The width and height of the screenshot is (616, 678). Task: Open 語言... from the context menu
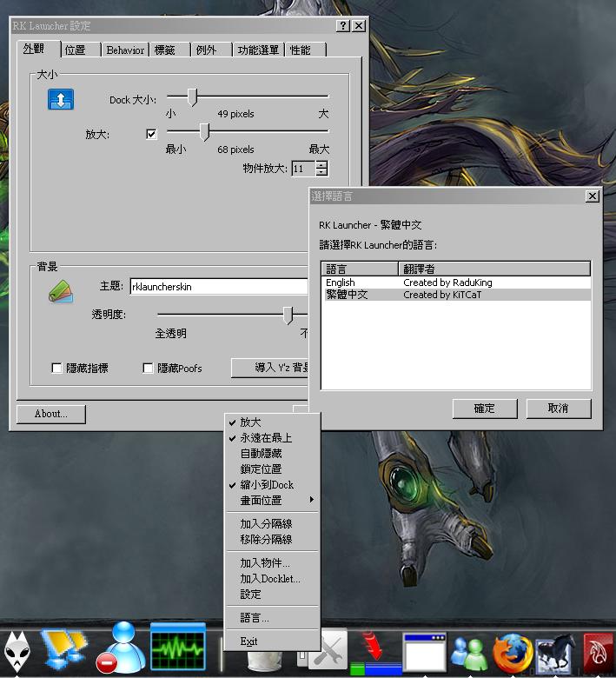[273, 618]
